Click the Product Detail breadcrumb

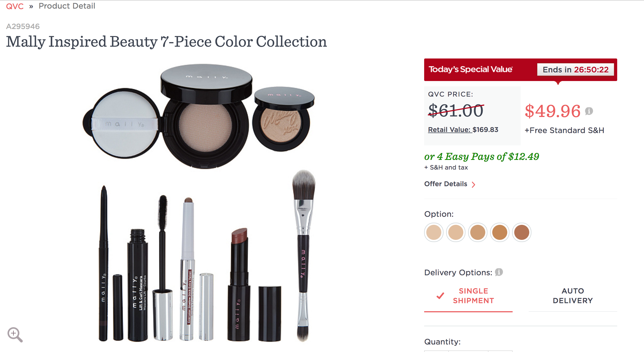[66, 6]
